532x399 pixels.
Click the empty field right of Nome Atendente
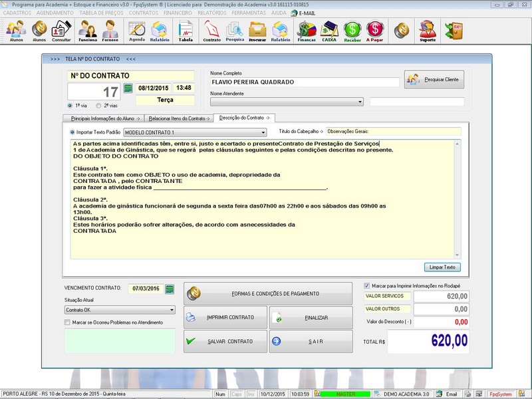(x=417, y=102)
